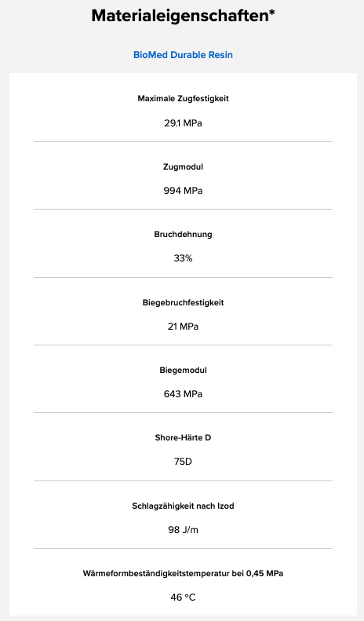
Task: Select the Schlagzähigkeit nach Izod label
Action: 183,506
